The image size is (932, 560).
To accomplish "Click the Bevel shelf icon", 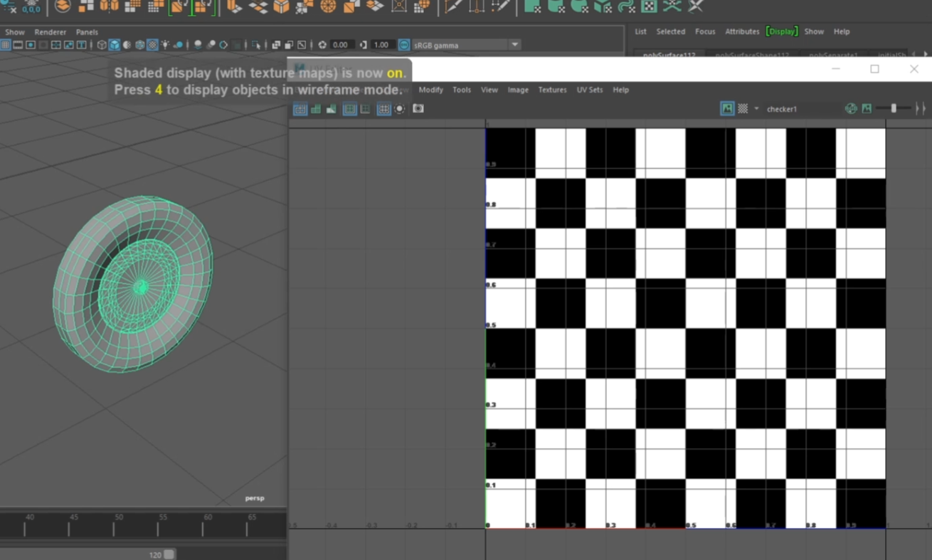I will tap(282, 6).
